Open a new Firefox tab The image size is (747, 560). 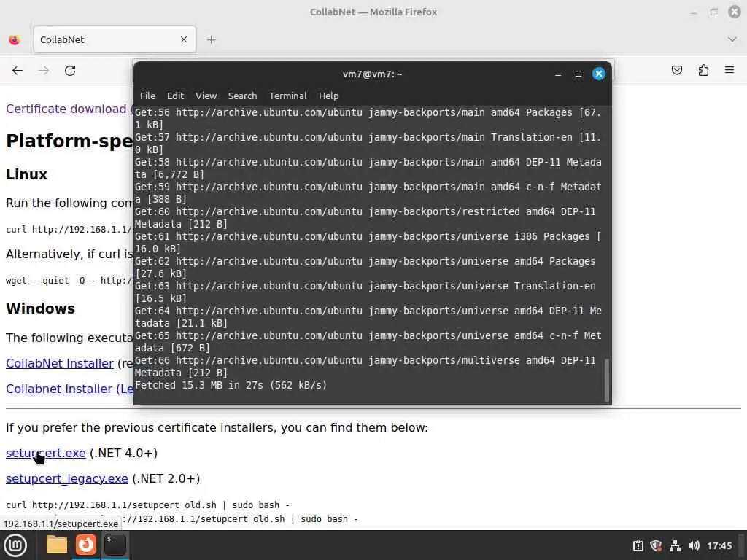tap(212, 39)
